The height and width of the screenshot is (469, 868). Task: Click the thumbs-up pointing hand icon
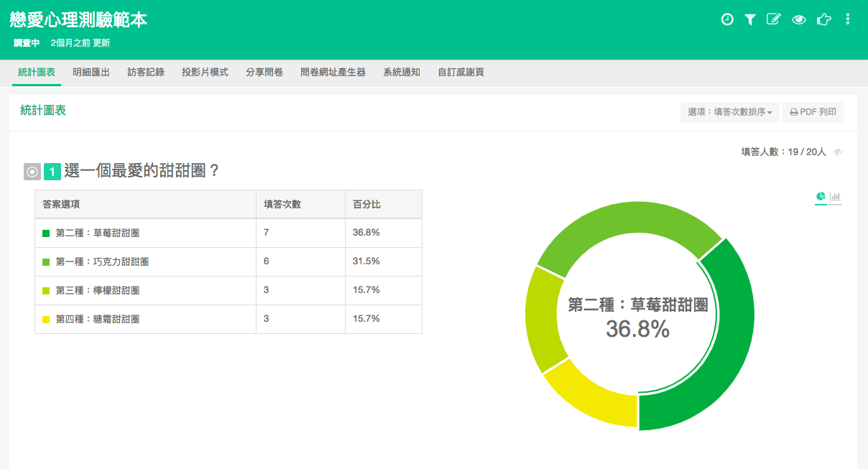(823, 19)
